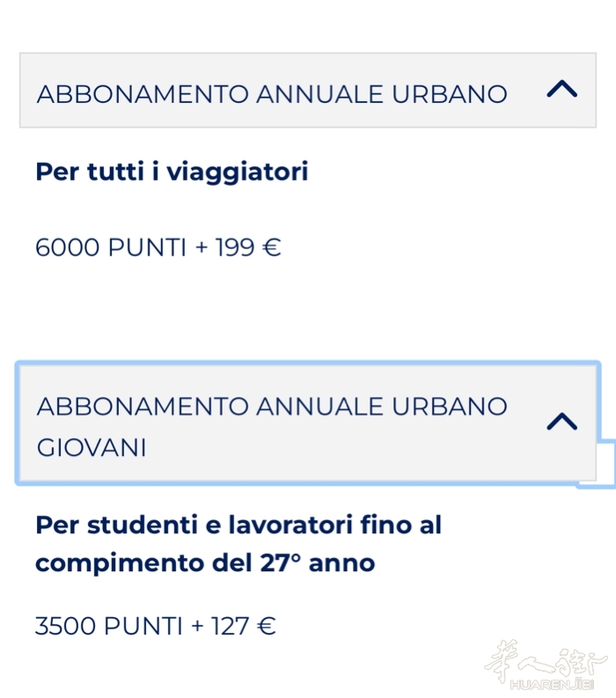
Task: Click 'Per studenti e lavoratori fino al' line
Action: pos(238,525)
